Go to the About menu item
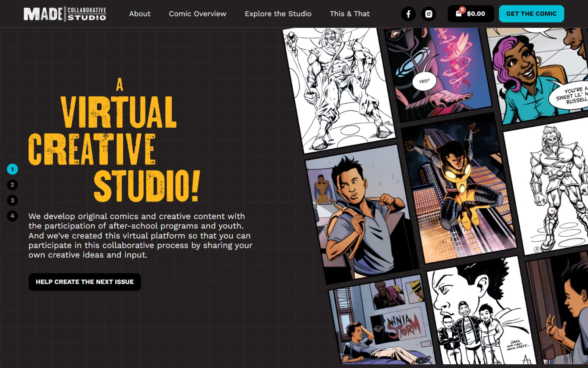 [140, 14]
